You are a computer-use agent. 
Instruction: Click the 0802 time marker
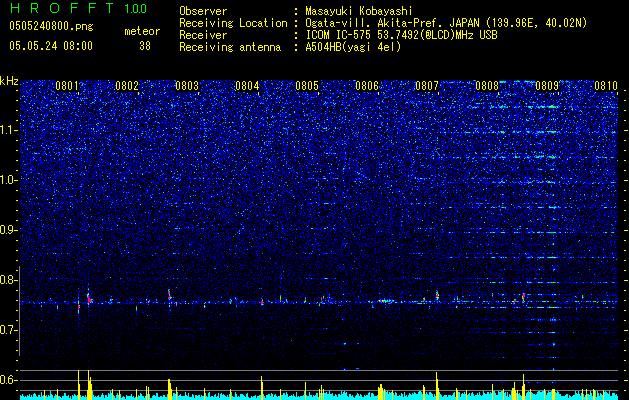[x=127, y=85]
